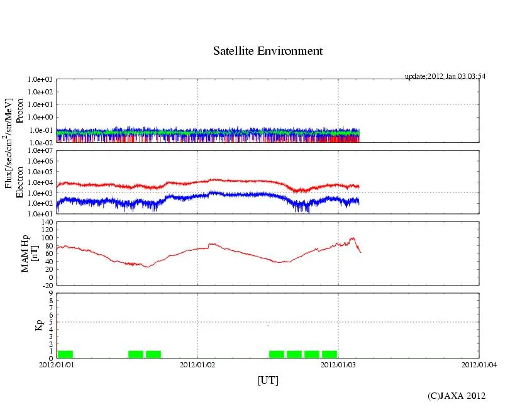Click the rightmost green Kp bar
Viewport: 532px width, 412px height.
330,354
